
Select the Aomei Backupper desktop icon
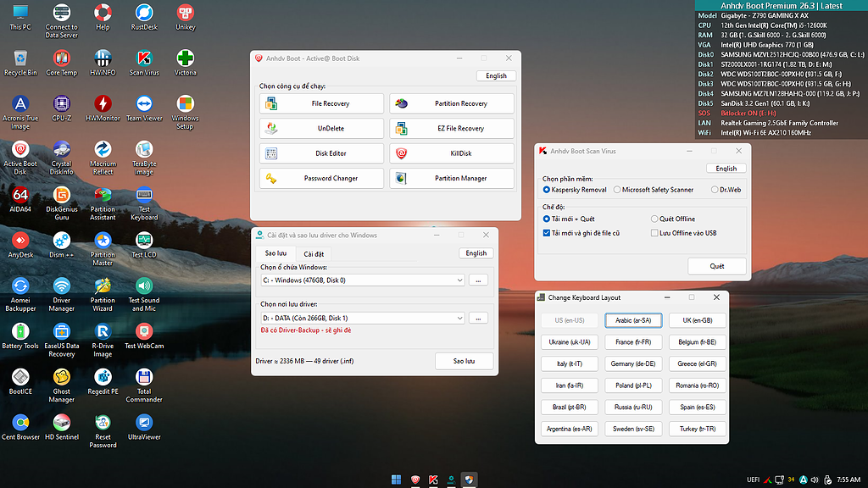(x=20, y=294)
